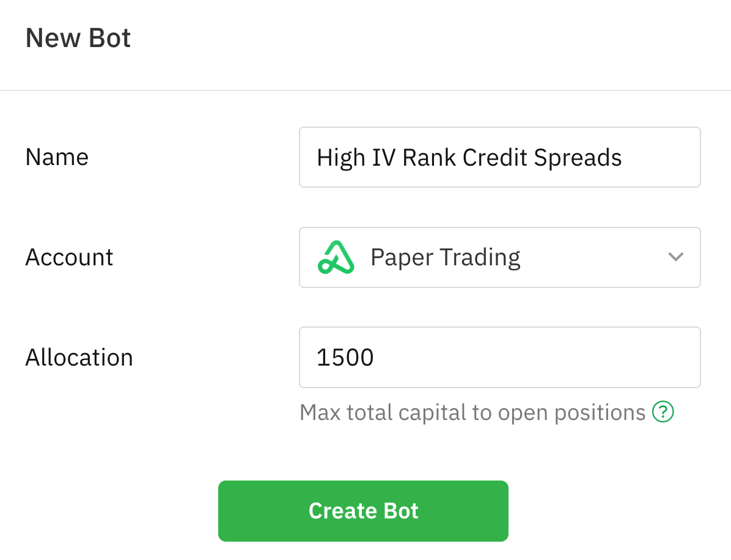Click the Allocation label
The image size is (731, 560).
click(79, 357)
